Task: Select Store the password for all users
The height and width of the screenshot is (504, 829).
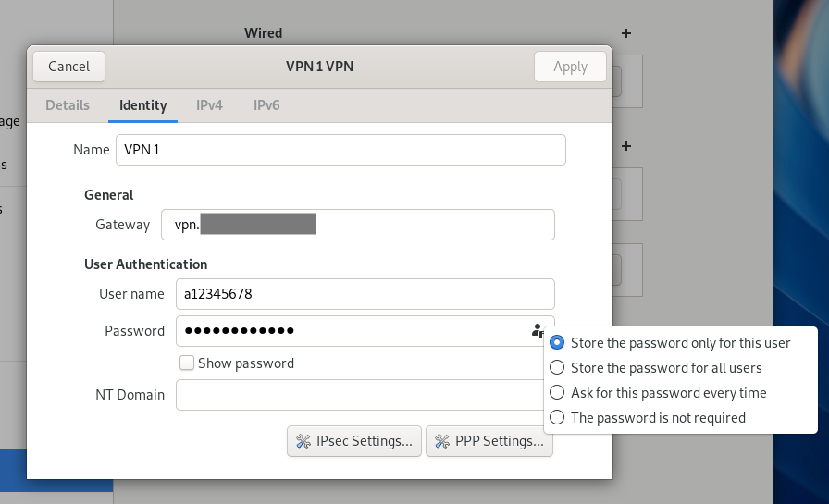Action: [x=557, y=368]
